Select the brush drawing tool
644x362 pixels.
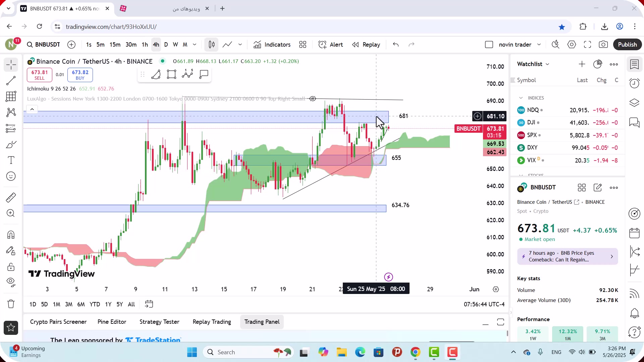[11, 144]
